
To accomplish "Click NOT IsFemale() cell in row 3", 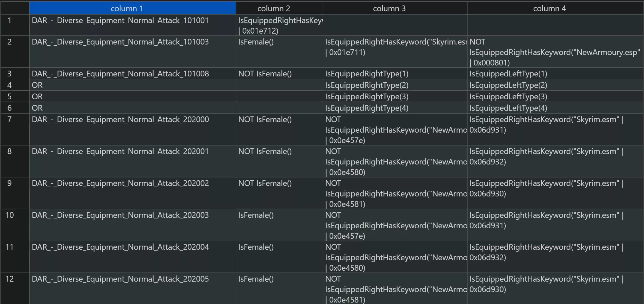I will click(279, 74).
